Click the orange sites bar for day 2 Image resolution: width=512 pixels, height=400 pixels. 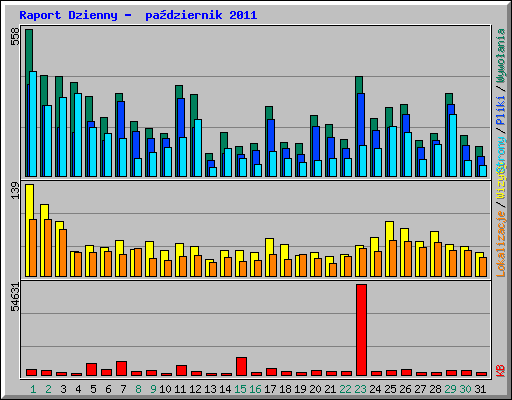click(x=48, y=248)
